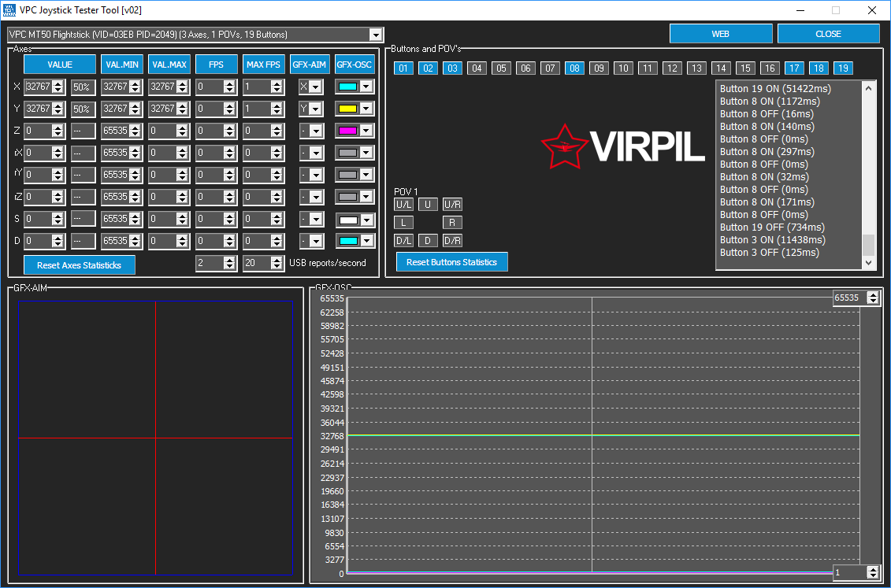Click USB reports/second stepper showing 20

coord(277,263)
